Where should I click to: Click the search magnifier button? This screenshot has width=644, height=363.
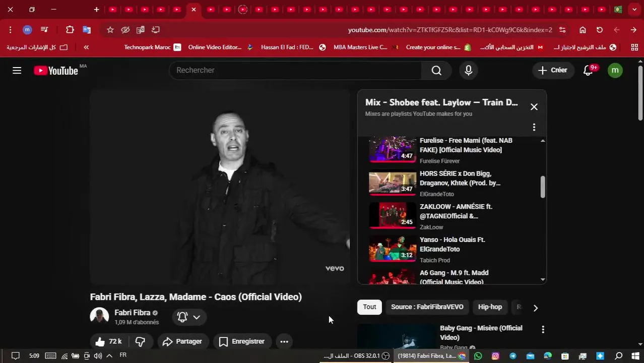(436, 70)
